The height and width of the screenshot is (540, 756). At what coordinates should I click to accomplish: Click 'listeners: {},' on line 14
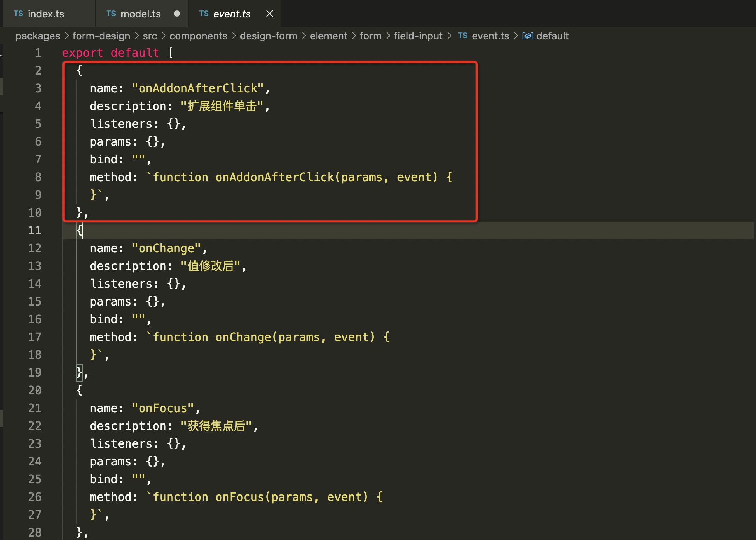tap(138, 284)
